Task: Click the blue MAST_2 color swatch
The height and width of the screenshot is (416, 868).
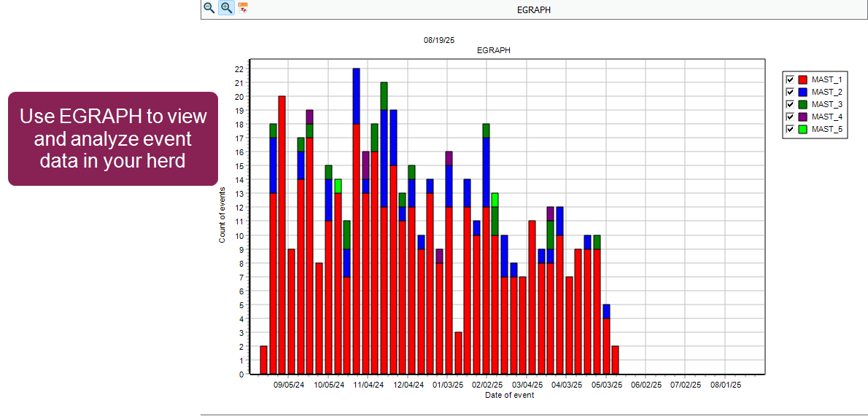Action: coord(803,92)
